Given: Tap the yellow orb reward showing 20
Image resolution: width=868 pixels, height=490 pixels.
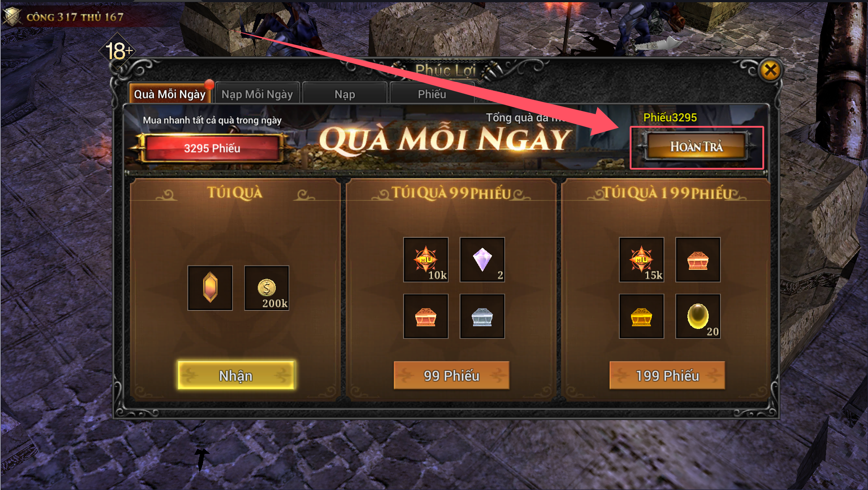Looking at the screenshot, I should 698,316.
